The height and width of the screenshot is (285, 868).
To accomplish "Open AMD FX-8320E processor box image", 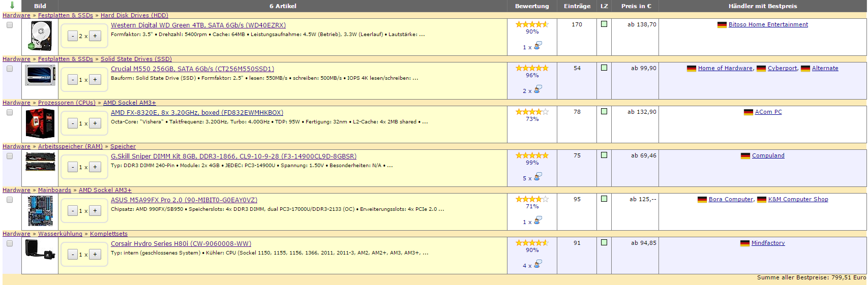I will (x=40, y=123).
